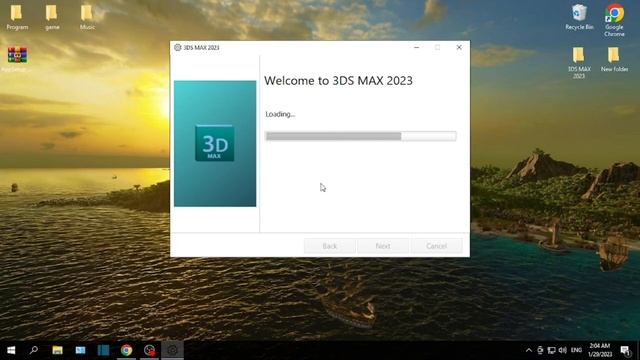Close the 3DS MAX 2023 installer window
Image resolution: width=640 pixels, height=360 pixels.
tap(459, 47)
